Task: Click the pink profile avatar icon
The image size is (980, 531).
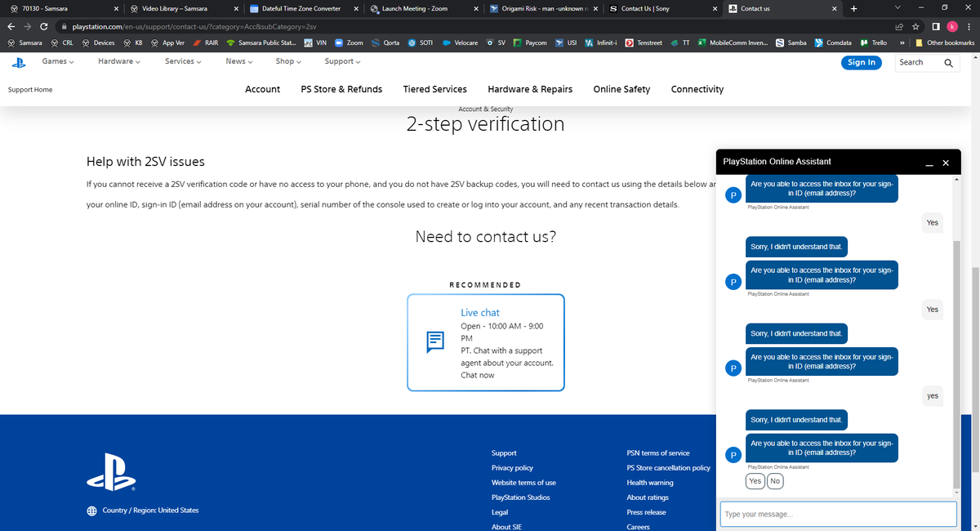Action: click(x=951, y=27)
